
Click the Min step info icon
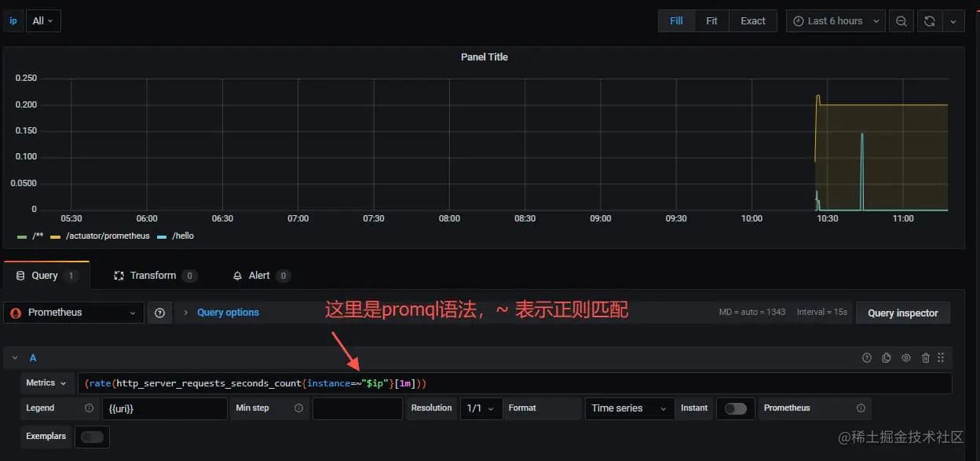pos(298,408)
